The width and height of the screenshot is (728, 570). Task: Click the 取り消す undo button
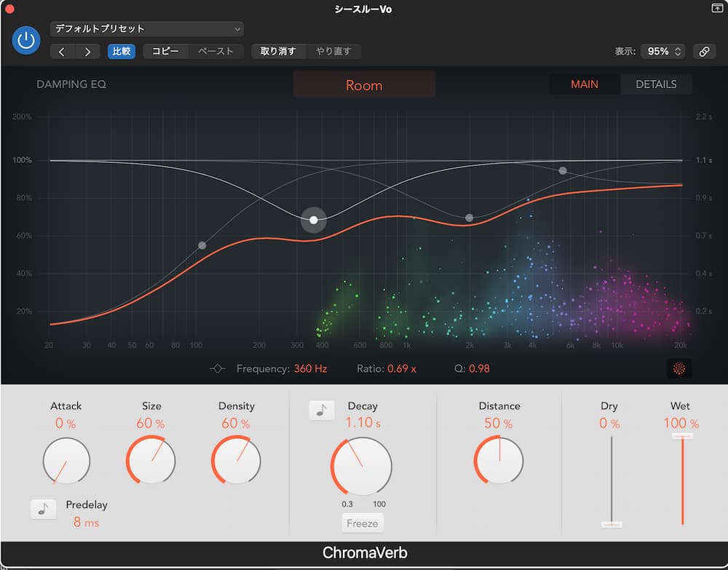[278, 52]
